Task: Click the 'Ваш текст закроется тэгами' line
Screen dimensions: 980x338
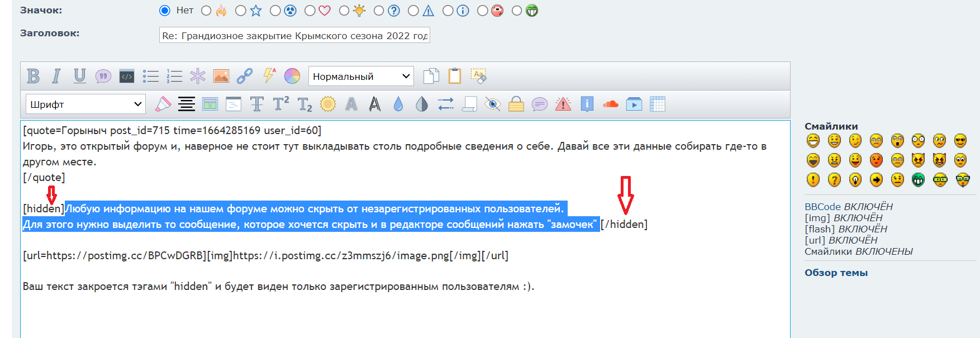Action: (x=278, y=287)
